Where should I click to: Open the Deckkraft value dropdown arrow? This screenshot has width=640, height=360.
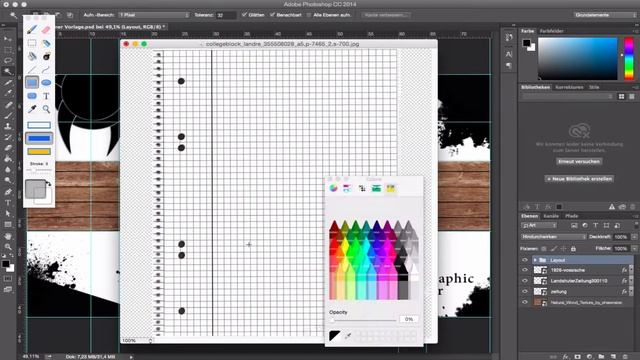(634, 237)
